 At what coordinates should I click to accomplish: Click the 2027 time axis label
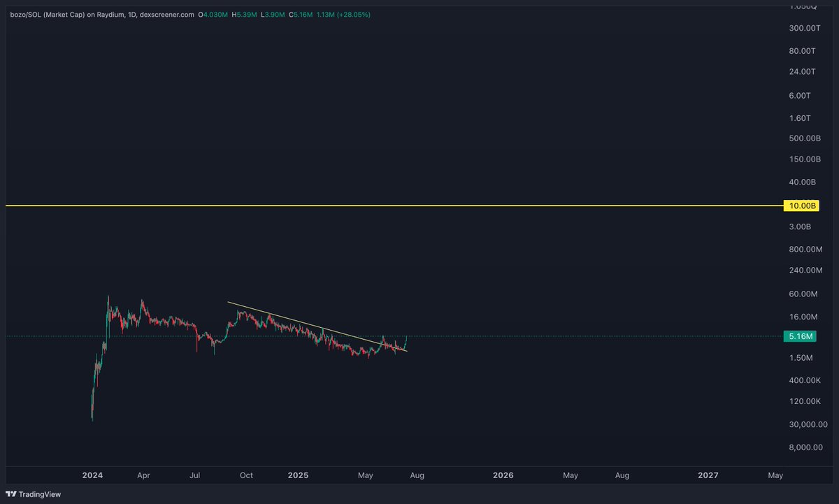708,475
